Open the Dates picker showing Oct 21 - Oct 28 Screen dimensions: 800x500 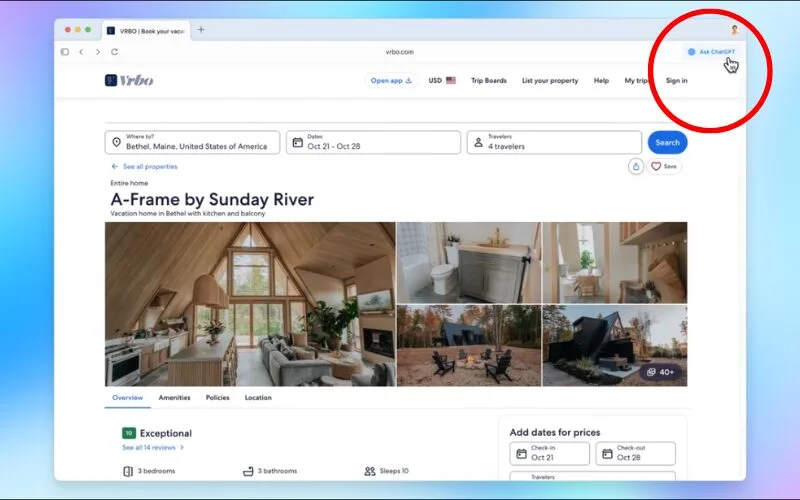tap(373, 142)
